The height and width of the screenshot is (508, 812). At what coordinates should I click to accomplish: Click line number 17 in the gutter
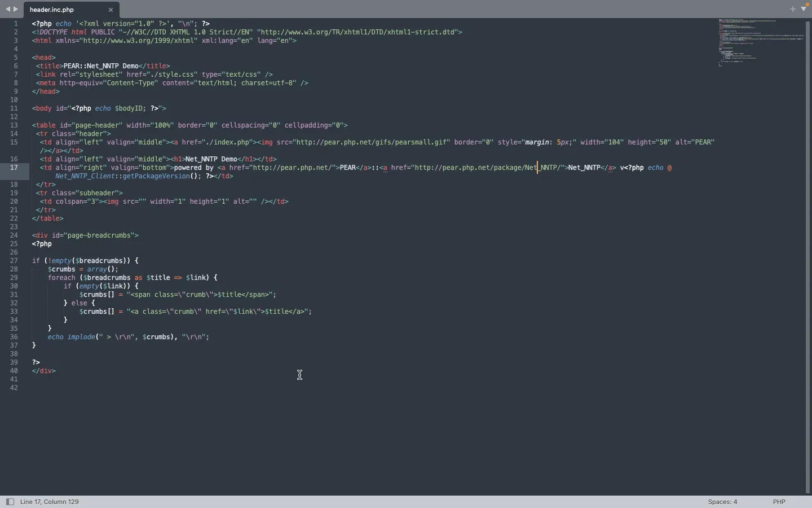tap(14, 168)
